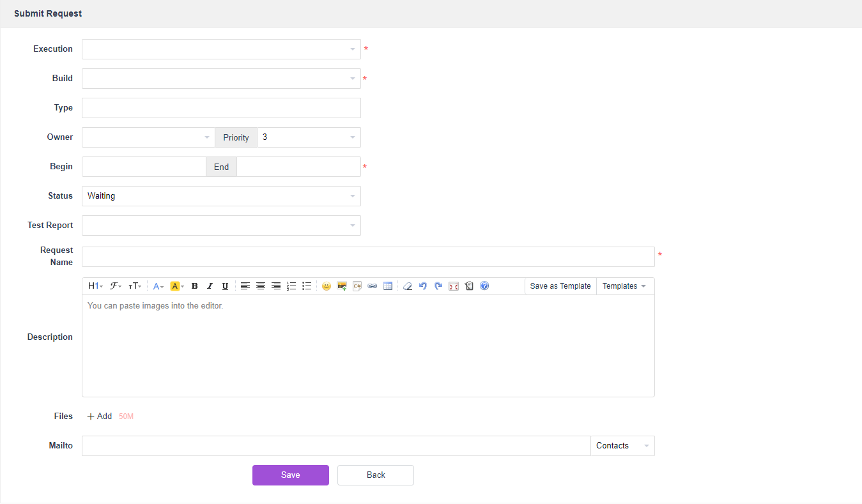Open the Execution dropdown
The width and height of the screenshot is (862, 504).
221,49
